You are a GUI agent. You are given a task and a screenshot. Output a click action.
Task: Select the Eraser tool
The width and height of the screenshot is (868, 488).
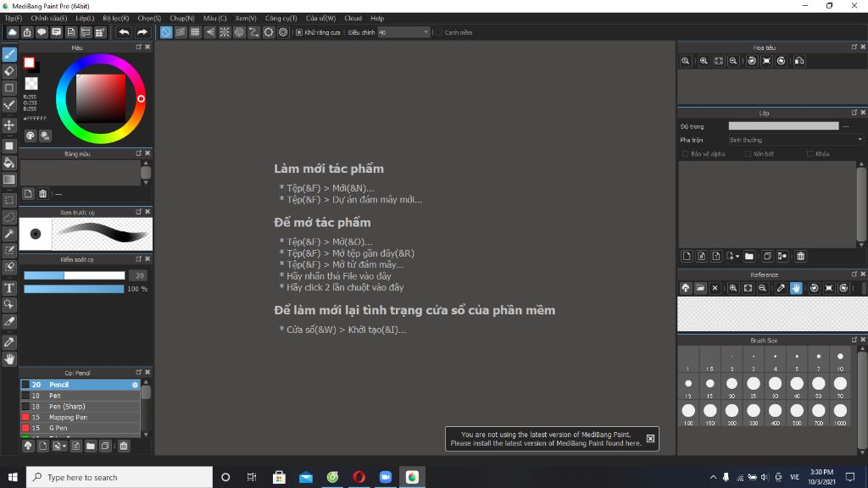[9, 71]
